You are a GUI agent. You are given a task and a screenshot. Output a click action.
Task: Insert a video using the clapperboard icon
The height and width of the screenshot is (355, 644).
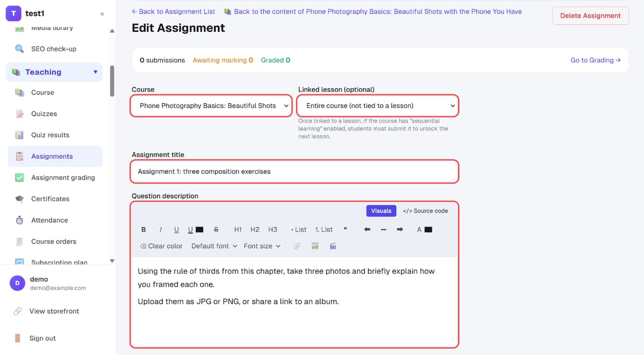[333, 246]
